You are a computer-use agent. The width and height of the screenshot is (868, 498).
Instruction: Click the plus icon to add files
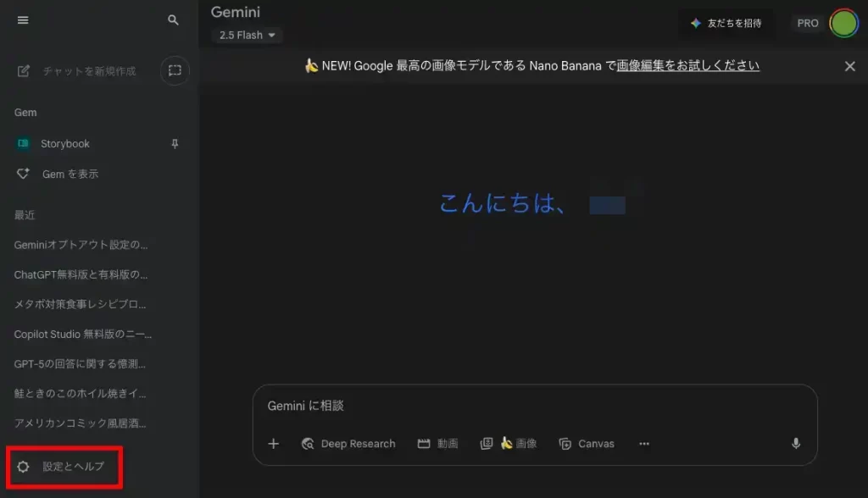[x=274, y=444]
